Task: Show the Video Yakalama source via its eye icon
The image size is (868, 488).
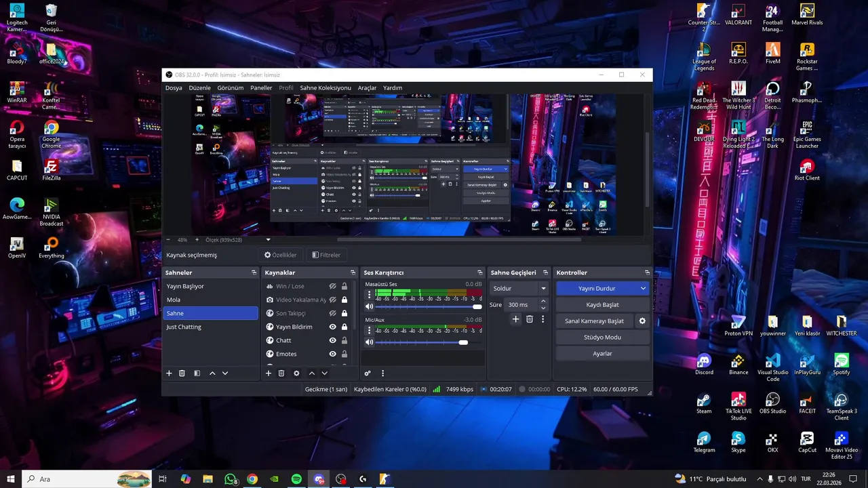Action: pos(333,300)
